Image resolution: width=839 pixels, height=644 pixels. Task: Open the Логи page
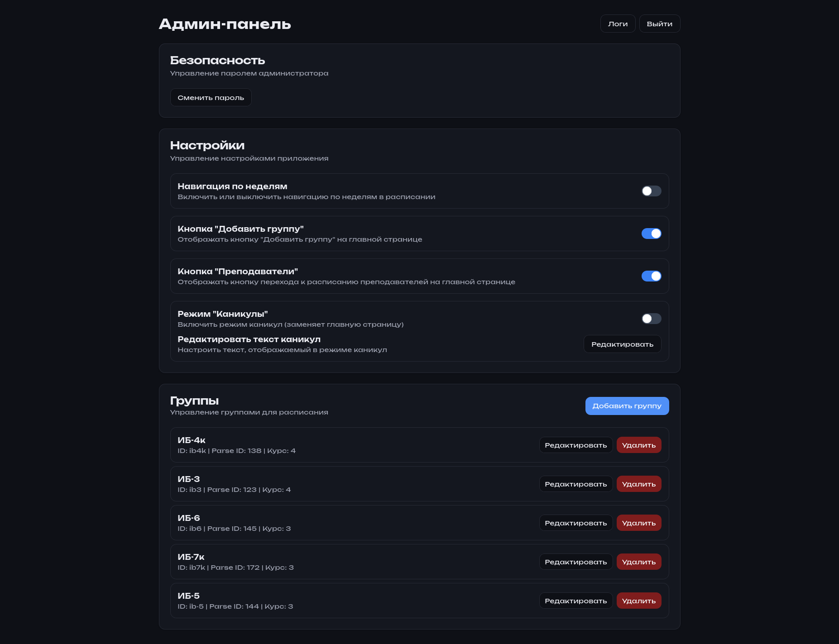pos(618,24)
